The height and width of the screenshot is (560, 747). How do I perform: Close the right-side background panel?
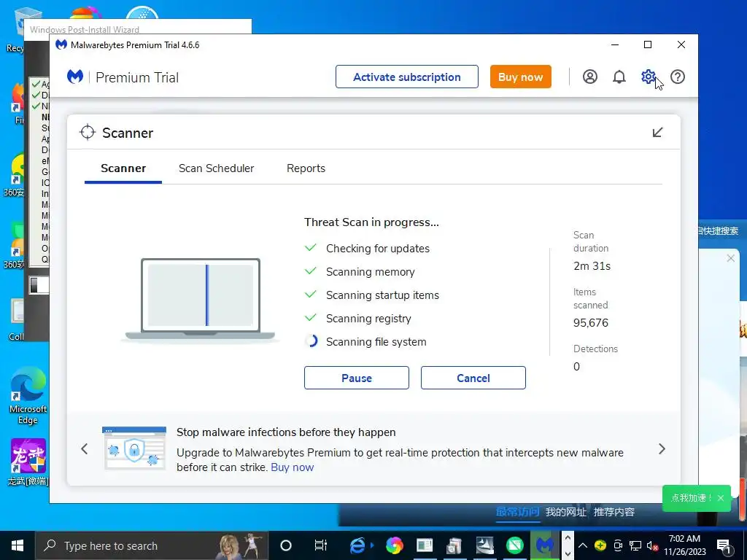pyautogui.click(x=730, y=258)
